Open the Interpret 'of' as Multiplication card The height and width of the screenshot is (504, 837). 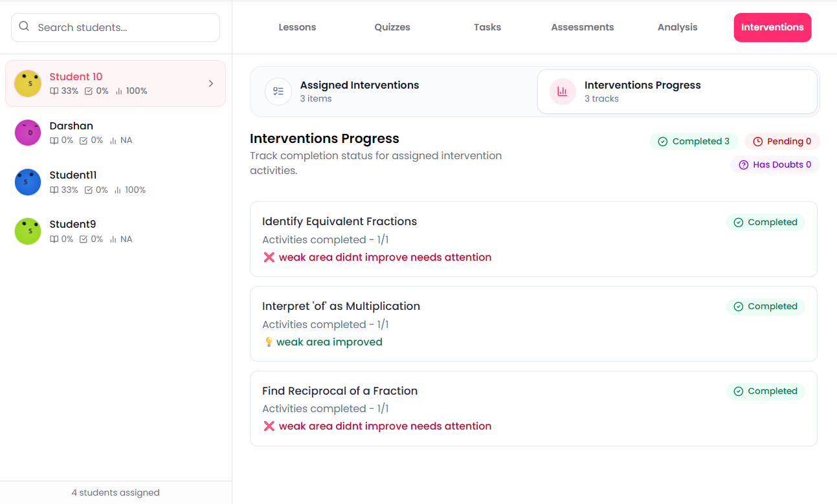point(533,323)
